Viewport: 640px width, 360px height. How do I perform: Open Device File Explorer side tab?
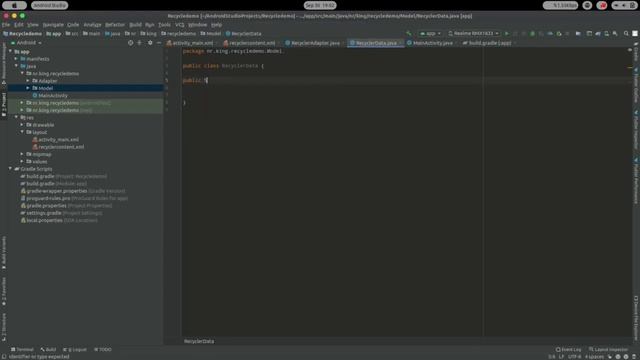[x=636, y=318]
